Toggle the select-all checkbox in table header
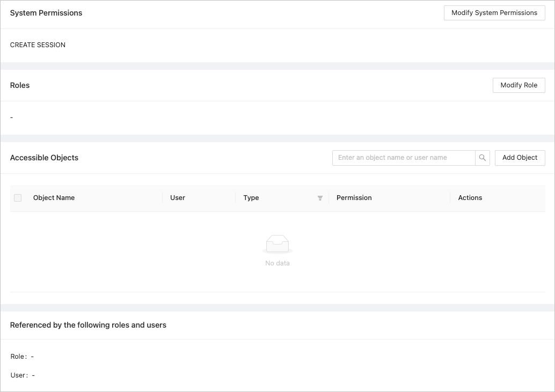This screenshot has height=392, width=555. click(x=18, y=198)
